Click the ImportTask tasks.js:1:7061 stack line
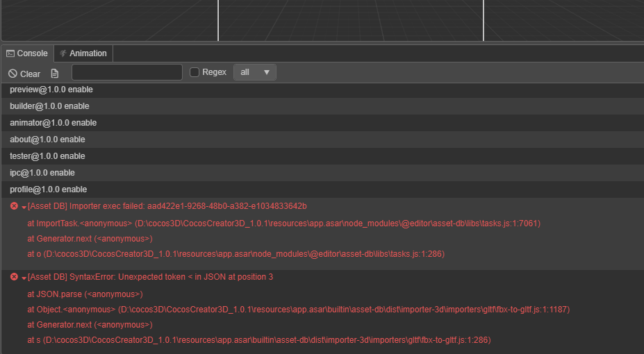Image resolution: width=644 pixels, height=354 pixels. (x=283, y=224)
